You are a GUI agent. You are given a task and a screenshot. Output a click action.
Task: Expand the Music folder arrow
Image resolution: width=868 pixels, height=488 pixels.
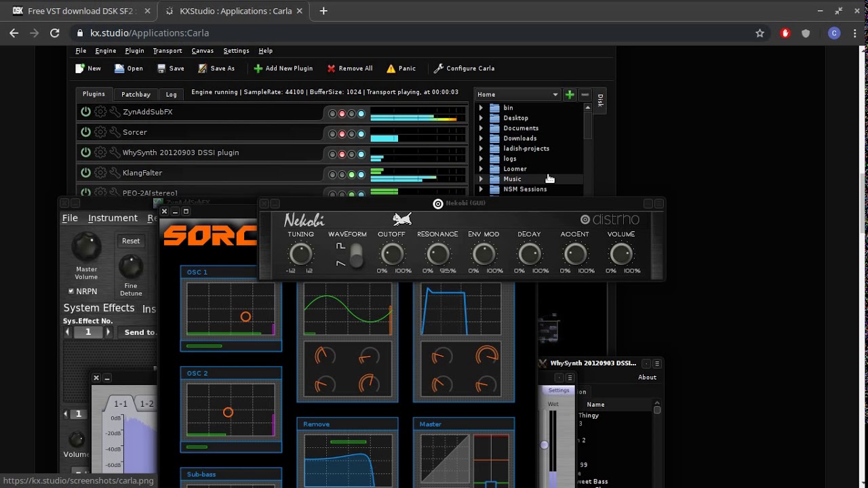click(x=481, y=179)
